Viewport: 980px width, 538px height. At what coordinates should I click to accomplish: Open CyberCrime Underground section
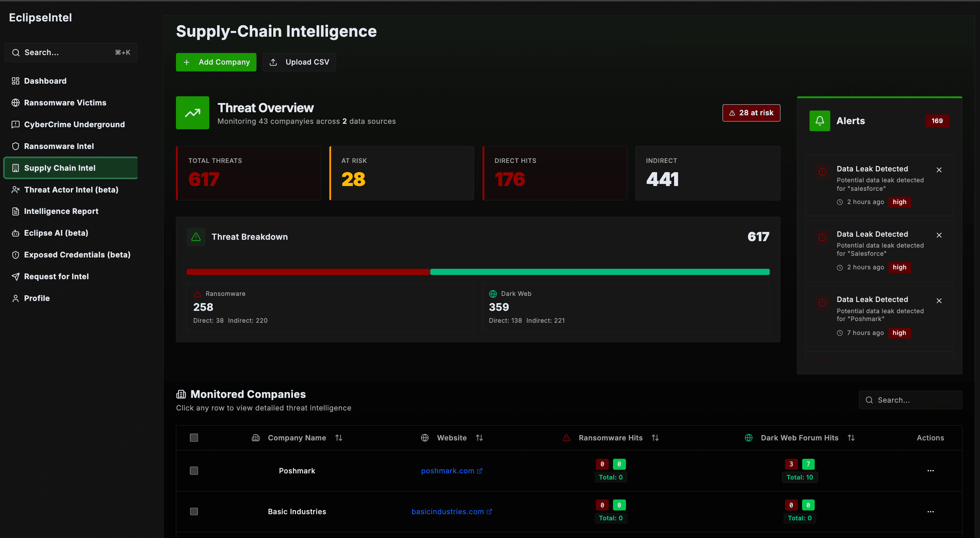coord(74,124)
